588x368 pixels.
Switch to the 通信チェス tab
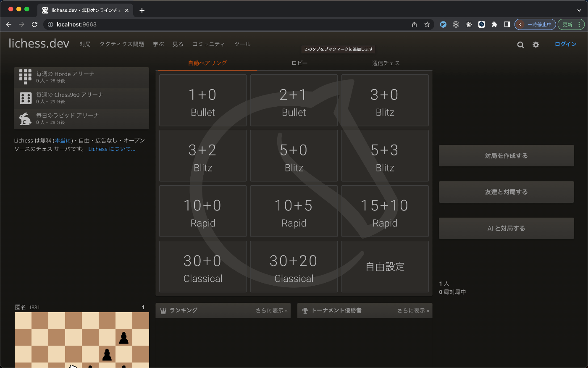click(386, 63)
